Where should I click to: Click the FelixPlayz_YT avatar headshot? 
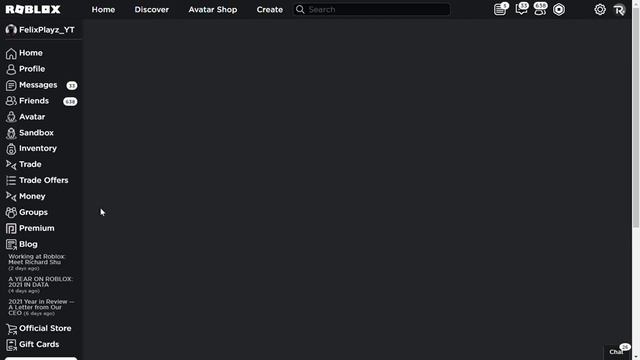coord(11,30)
